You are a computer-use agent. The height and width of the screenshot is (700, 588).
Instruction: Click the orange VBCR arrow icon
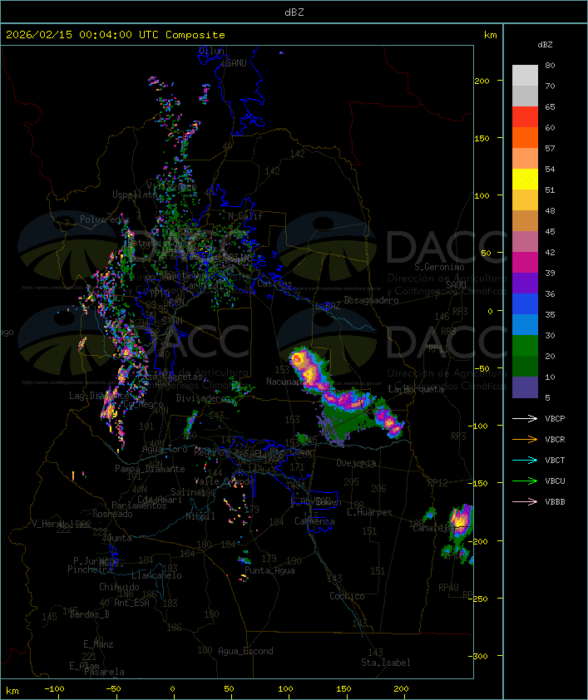525,439
